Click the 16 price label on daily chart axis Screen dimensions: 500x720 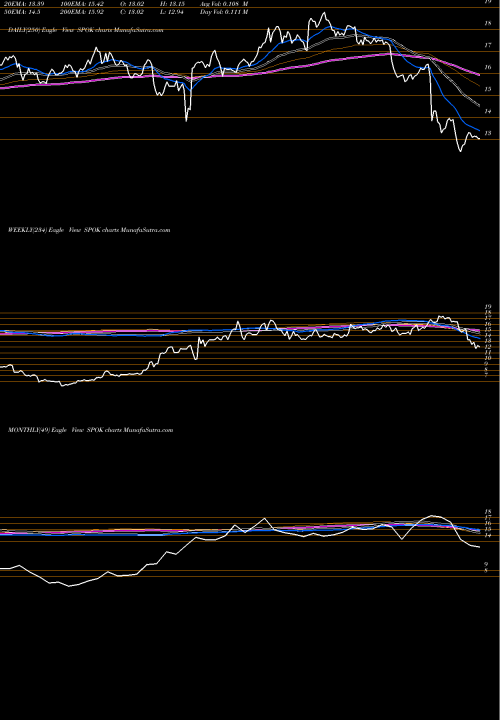tap(488, 68)
